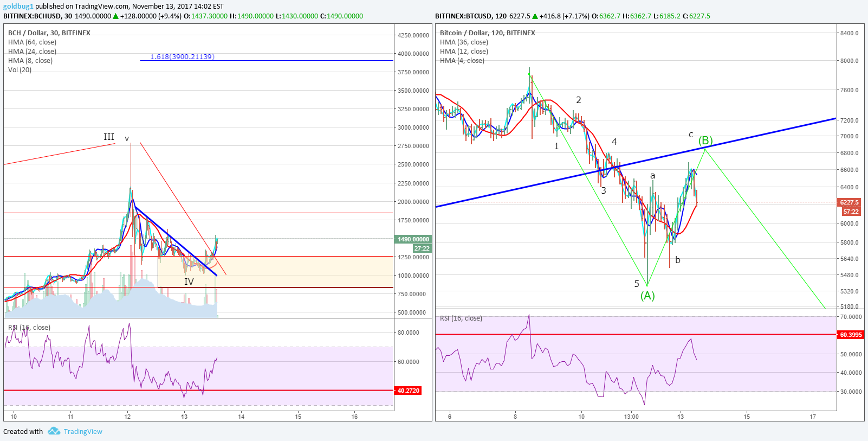Image resolution: width=868 pixels, height=441 pixels.
Task: Select the HMA (36, close) indicator label
Action: (x=464, y=42)
